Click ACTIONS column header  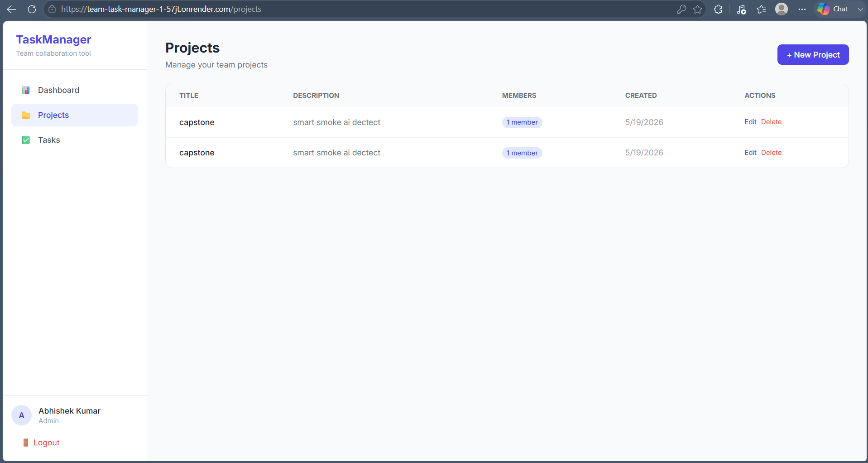(x=760, y=96)
